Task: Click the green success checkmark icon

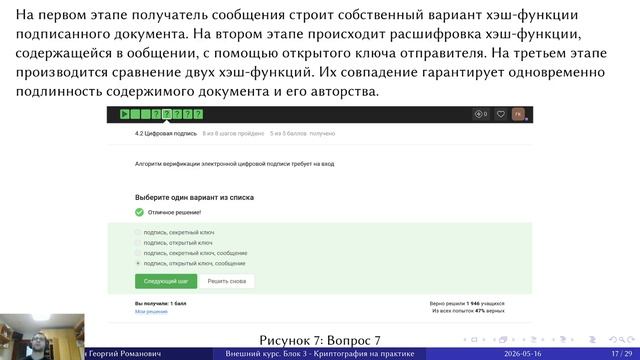Action: [x=139, y=212]
